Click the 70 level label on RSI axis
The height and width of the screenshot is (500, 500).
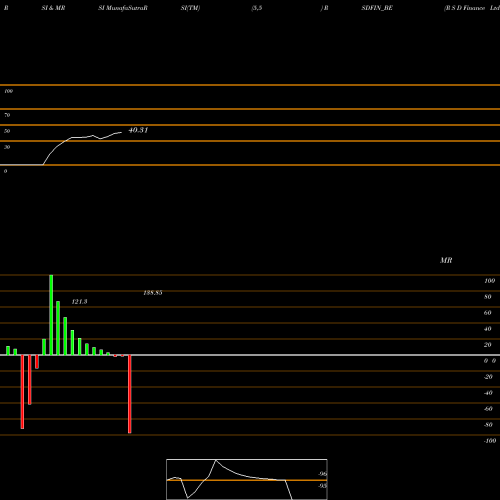click(x=7, y=115)
